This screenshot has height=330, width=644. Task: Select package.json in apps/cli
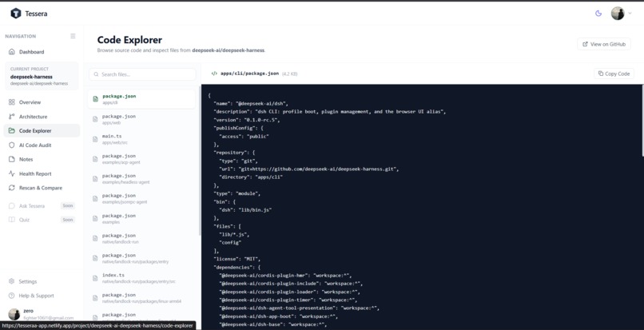pyautogui.click(x=141, y=99)
